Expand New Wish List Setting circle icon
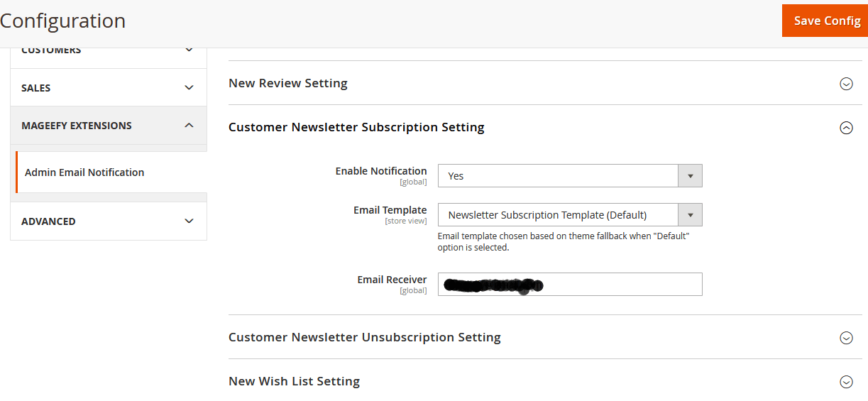868x401 pixels. pyautogui.click(x=846, y=382)
